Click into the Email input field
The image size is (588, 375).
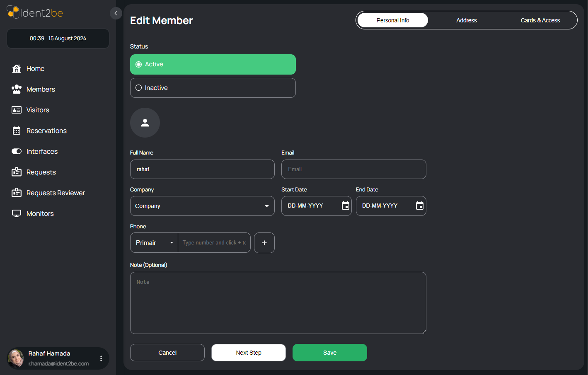[353, 169]
